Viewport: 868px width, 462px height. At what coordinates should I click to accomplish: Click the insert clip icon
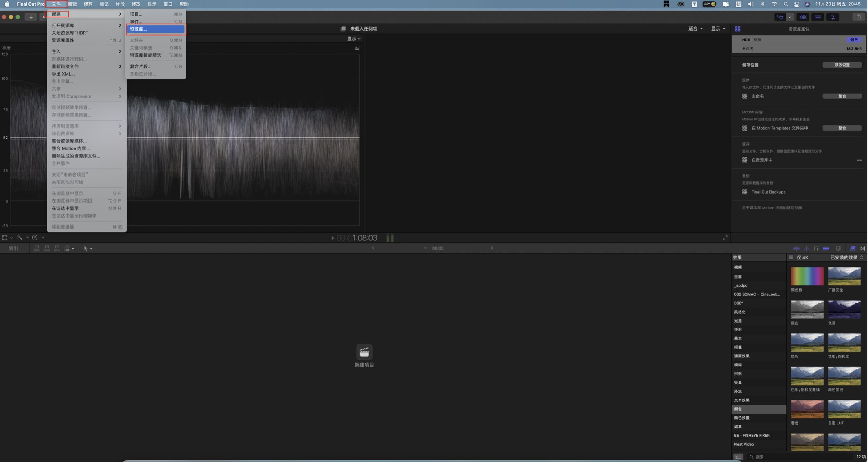pyautogui.click(x=47, y=248)
